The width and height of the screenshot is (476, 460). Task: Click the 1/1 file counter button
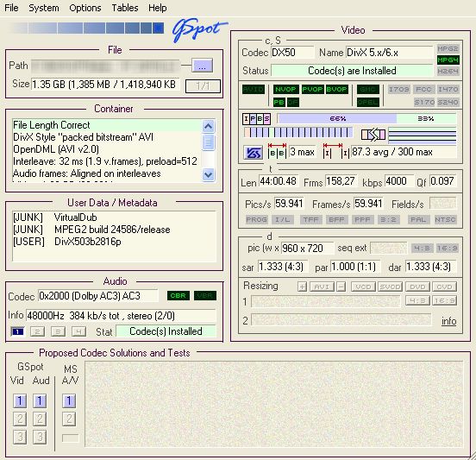click(x=203, y=86)
